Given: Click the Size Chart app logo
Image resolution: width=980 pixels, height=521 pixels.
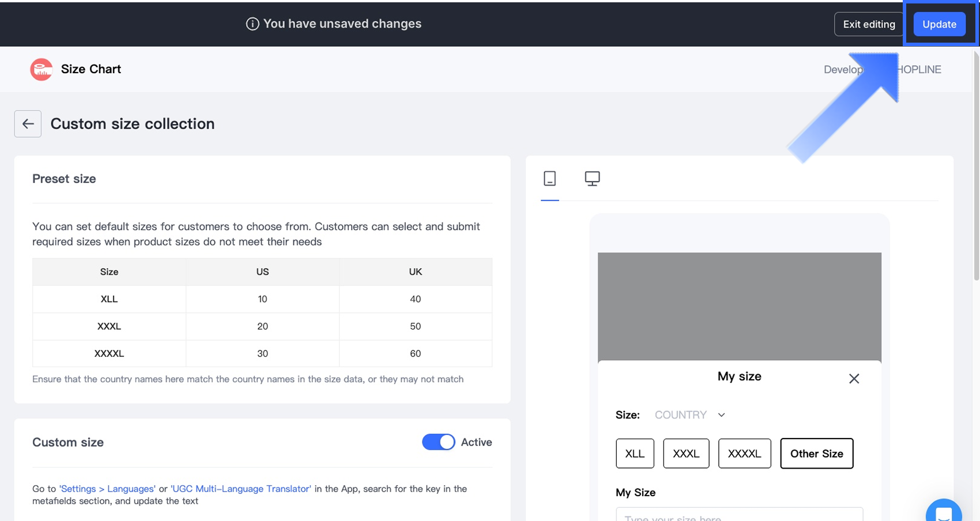Looking at the screenshot, I should [42, 70].
